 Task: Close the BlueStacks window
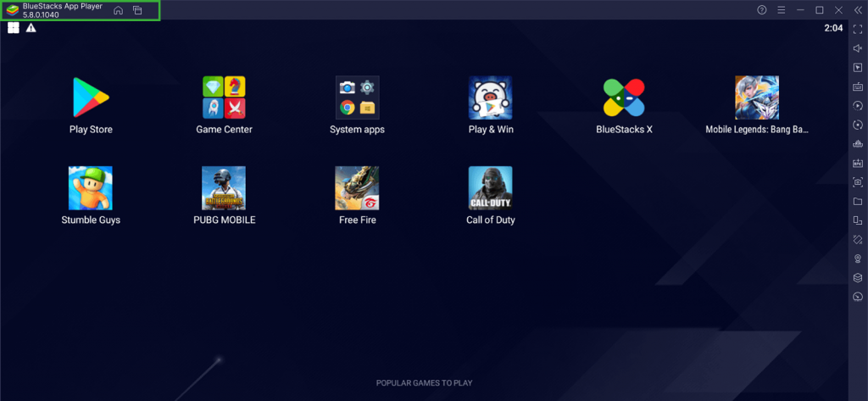click(x=838, y=10)
